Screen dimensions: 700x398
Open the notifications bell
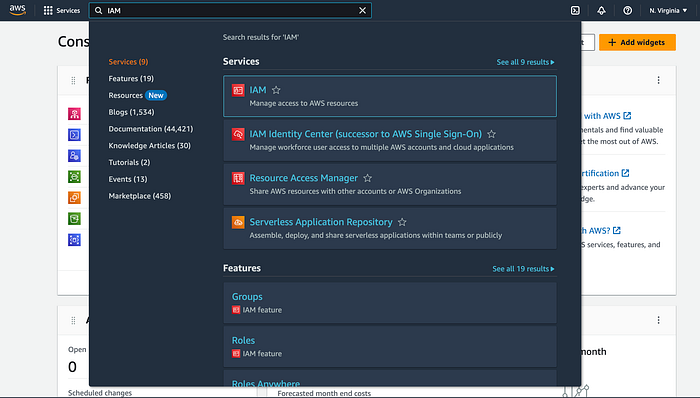pos(601,10)
